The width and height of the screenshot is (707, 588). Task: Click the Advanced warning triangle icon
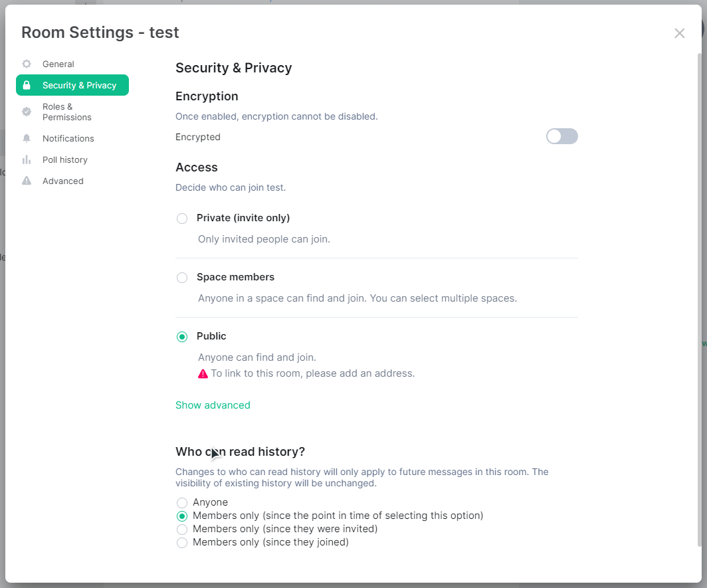pyautogui.click(x=27, y=181)
